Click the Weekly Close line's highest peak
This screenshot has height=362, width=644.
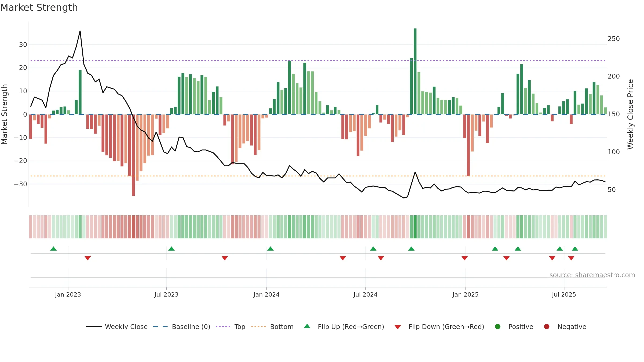[x=80, y=31]
